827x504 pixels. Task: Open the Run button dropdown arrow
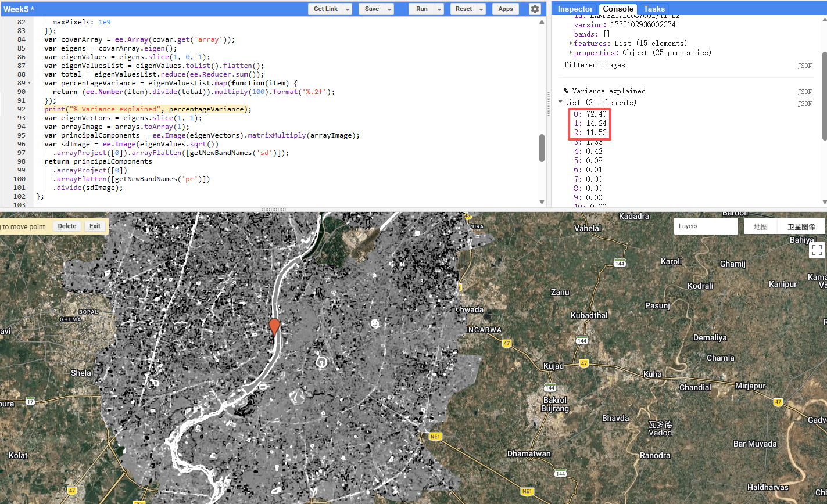click(439, 9)
